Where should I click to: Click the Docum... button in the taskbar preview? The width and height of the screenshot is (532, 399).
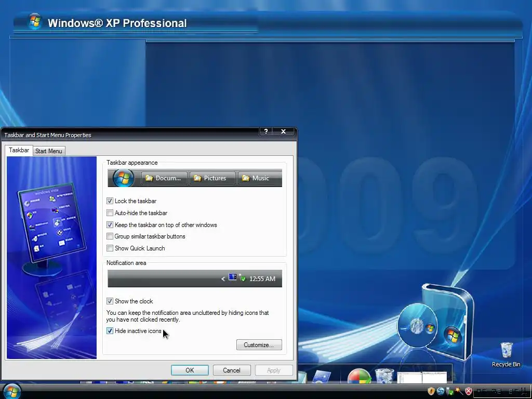(164, 178)
